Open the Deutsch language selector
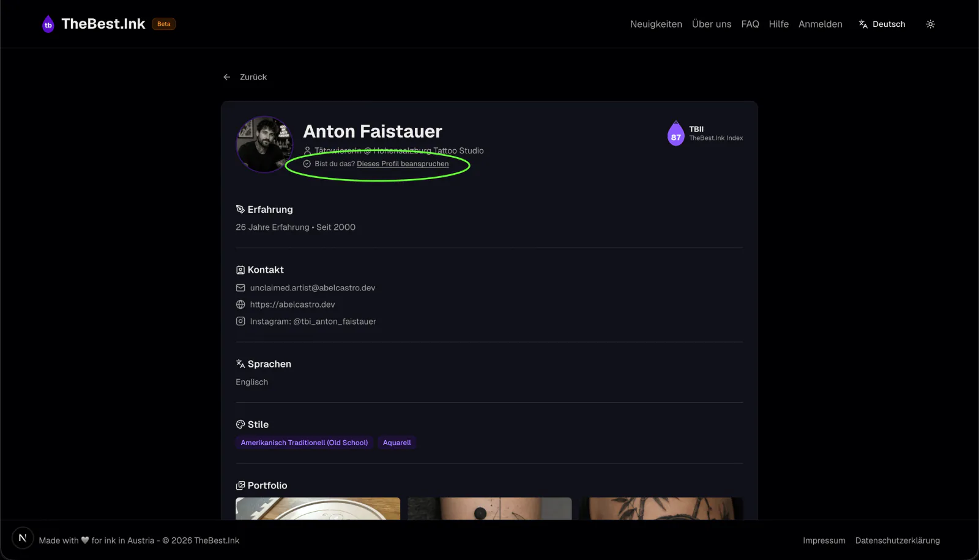The height and width of the screenshot is (560, 979). pos(882,24)
